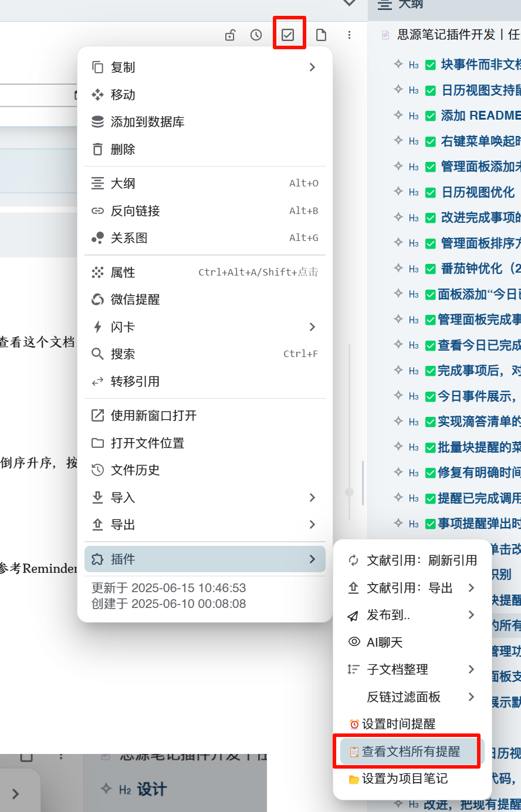Image resolution: width=521 pixels, height=812 pixels.
Task: Click the 微信提醒 menu entry
Action: point(135,300)
